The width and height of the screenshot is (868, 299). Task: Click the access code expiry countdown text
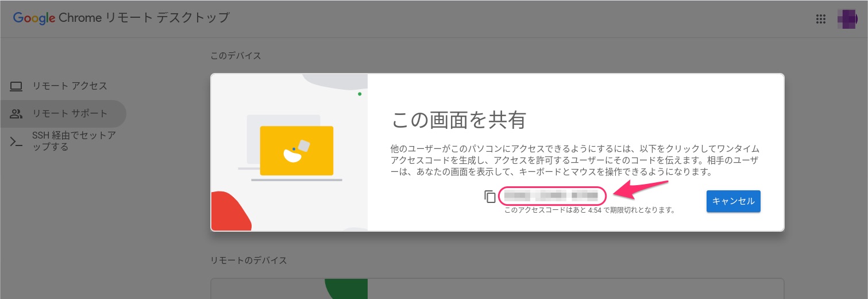coord(589,210)
